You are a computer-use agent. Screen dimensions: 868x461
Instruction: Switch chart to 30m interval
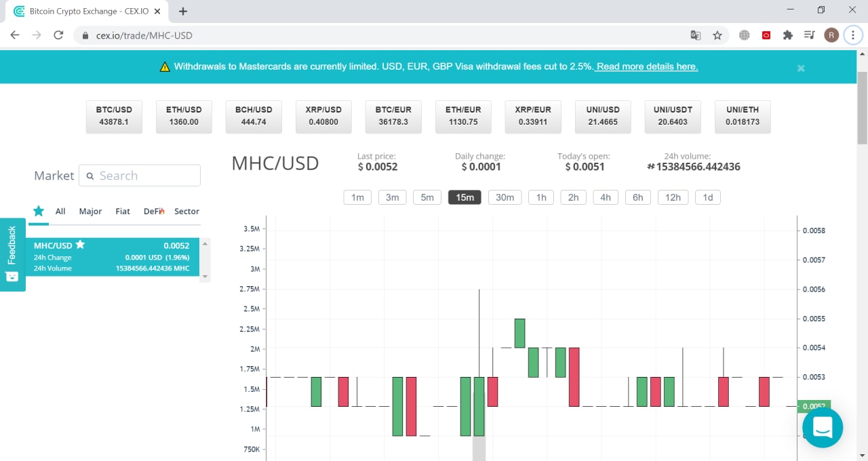click(505, 197)
